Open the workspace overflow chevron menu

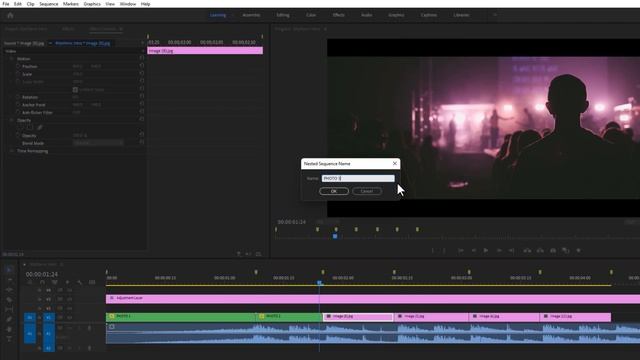pos(495,15)
